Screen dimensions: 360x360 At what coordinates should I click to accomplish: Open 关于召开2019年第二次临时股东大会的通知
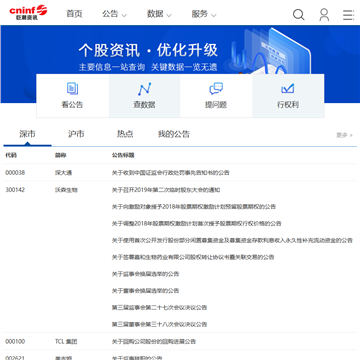point(166,190)
